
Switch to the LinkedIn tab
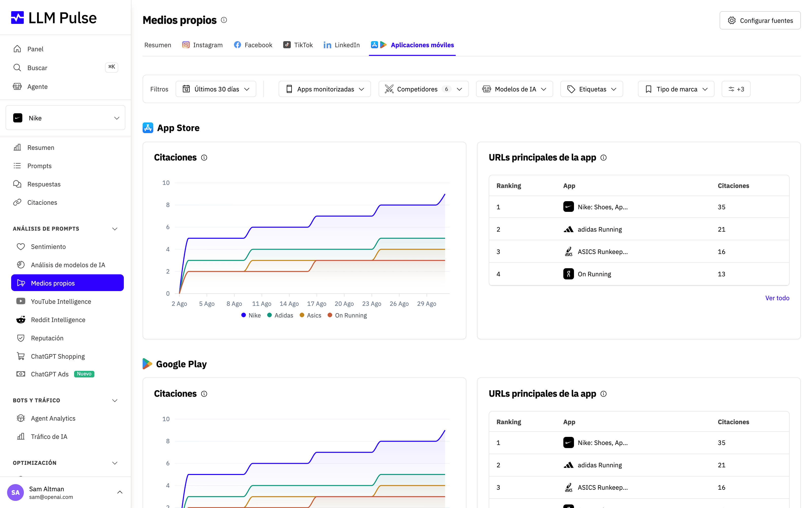[342, 45]
